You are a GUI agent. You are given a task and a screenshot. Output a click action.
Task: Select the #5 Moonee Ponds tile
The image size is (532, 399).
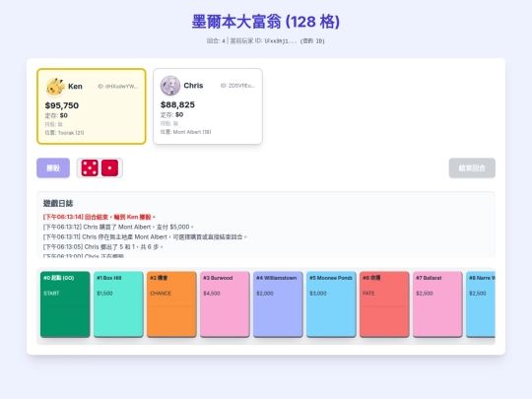(331, 304)
